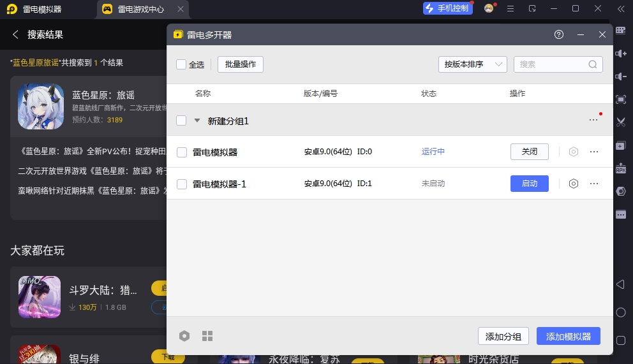The width and height of the screenshot is (633, 364).
Task: Click the 手机控制 button
Action: point(448,8)
